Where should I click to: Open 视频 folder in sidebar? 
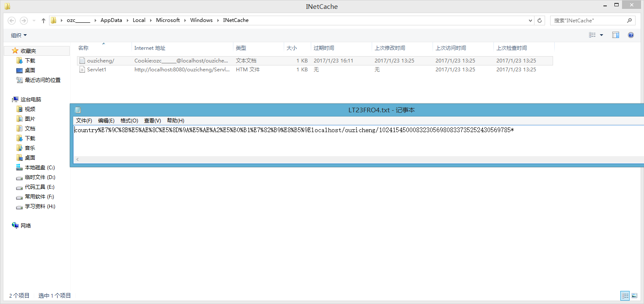(x=26, y=109)
